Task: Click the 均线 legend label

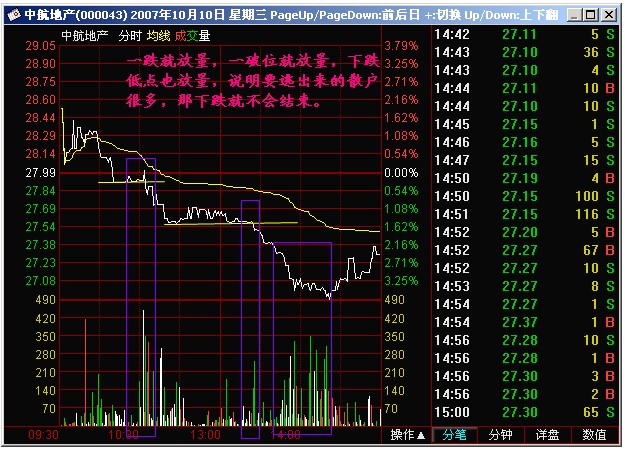Action: [x=159, y=35]
